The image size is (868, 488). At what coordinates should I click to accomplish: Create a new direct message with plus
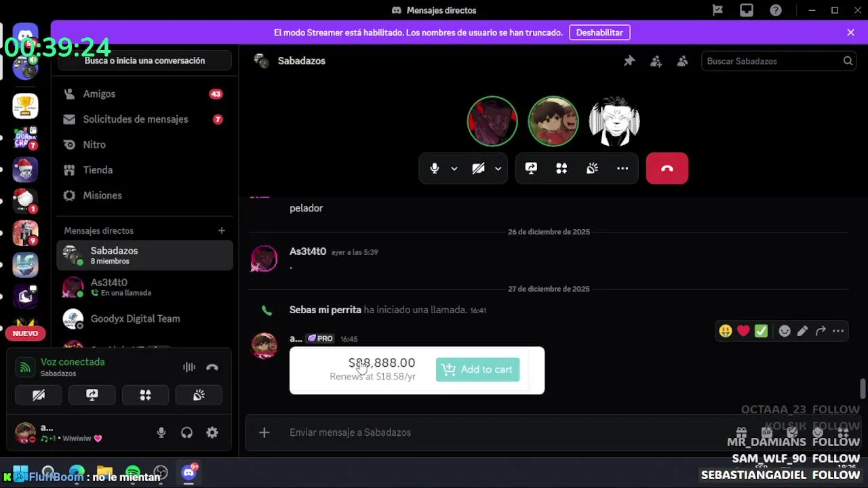click(221, 230)
